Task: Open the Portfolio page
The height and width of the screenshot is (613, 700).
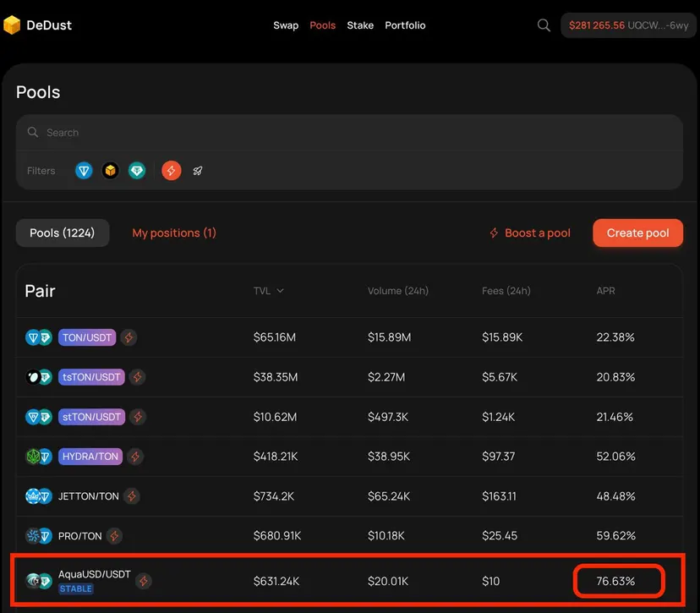Action: pyautogui.click(x=405, y=25)
